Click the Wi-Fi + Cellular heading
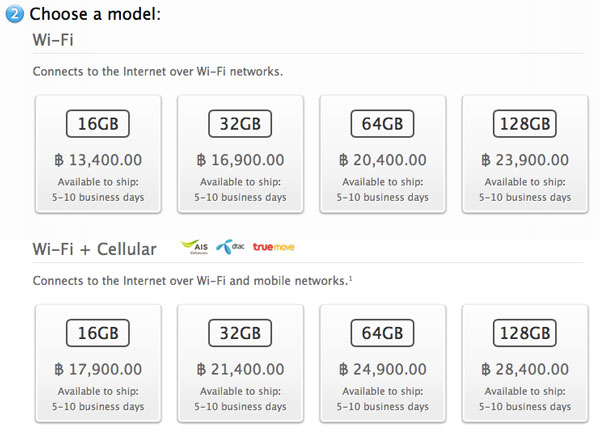The image size is (600, 434). pyautogui.click(x=95, y=249)
